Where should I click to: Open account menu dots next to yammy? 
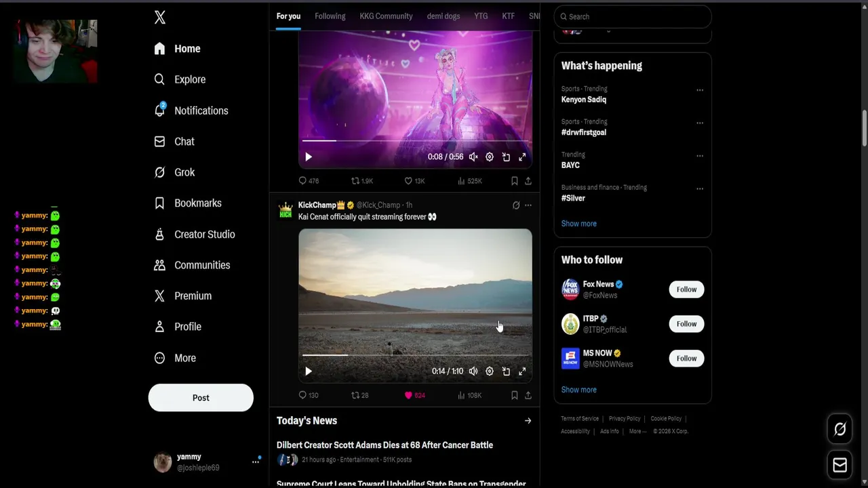click(x=256, y=462)
